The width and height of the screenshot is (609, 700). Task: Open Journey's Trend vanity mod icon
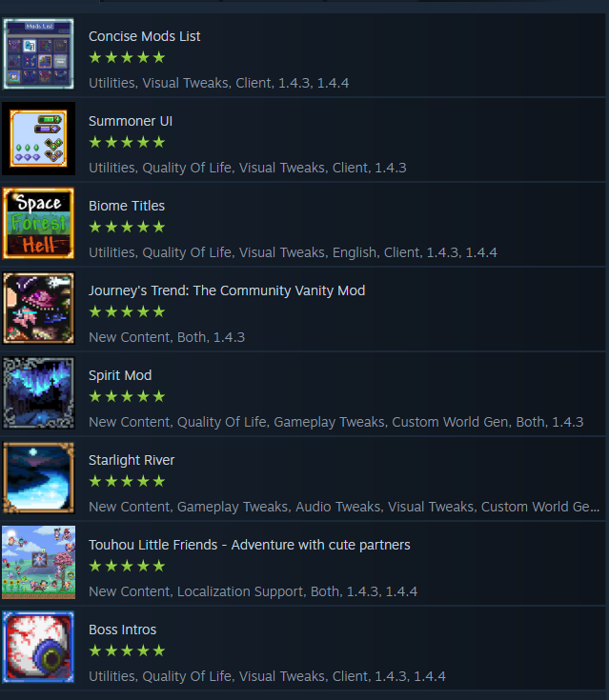(x=38, y=308)
